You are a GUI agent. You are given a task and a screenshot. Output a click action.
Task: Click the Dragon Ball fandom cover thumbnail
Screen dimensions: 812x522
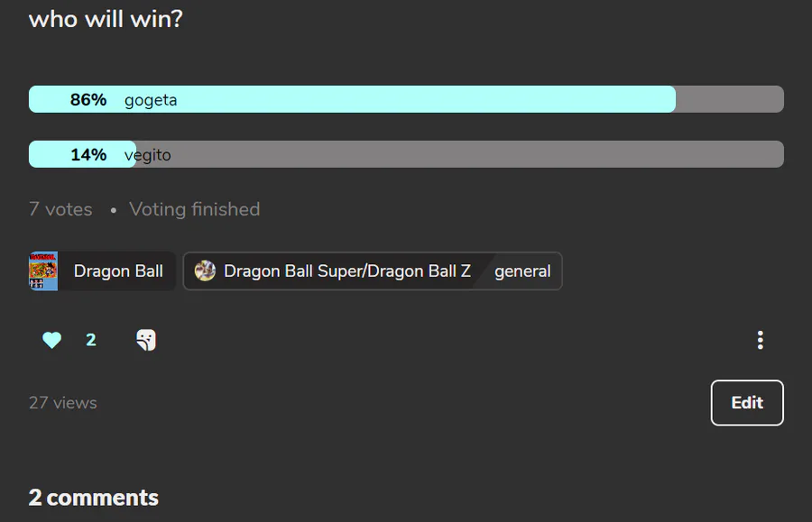pyautogui.click(x=43, y=271)
